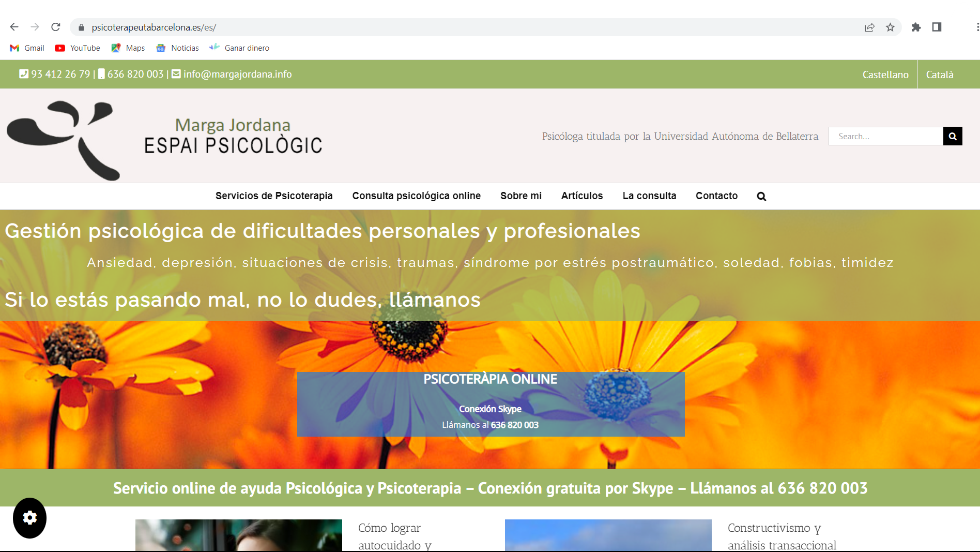Click the magnifier icon in navigation menu
980x552 pixels.
[761, 197]
